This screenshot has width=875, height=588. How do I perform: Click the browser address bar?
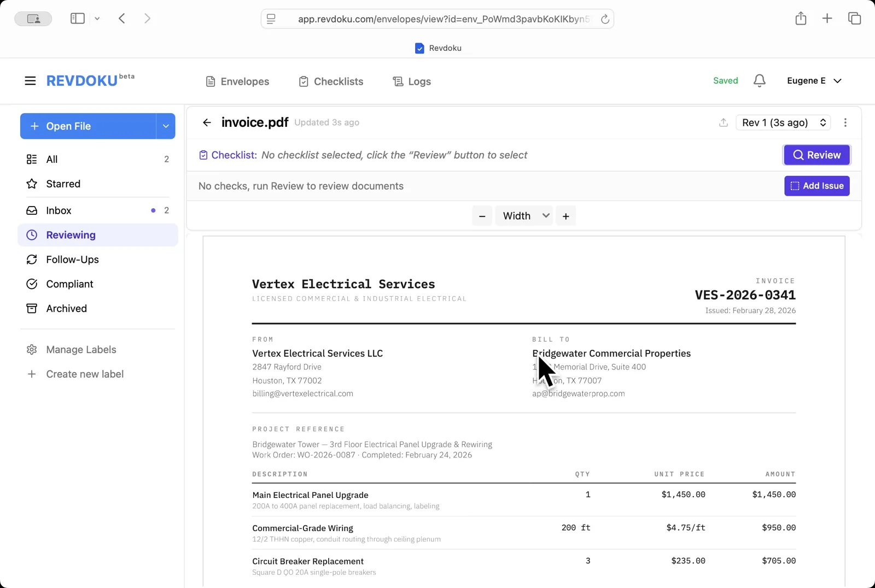click(x=437, y=19)
